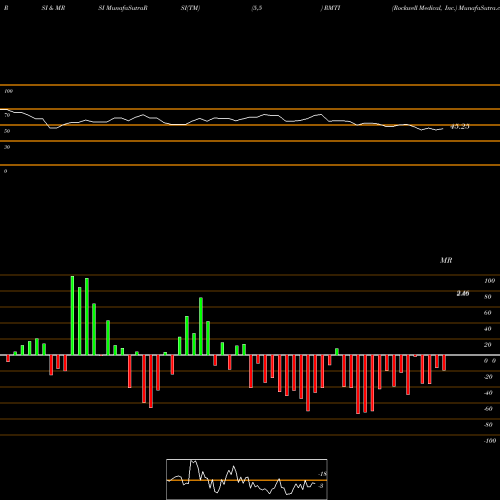
Task: Click the MR axis -20 label
Action: pyautogui.click(x=488, y=377)
